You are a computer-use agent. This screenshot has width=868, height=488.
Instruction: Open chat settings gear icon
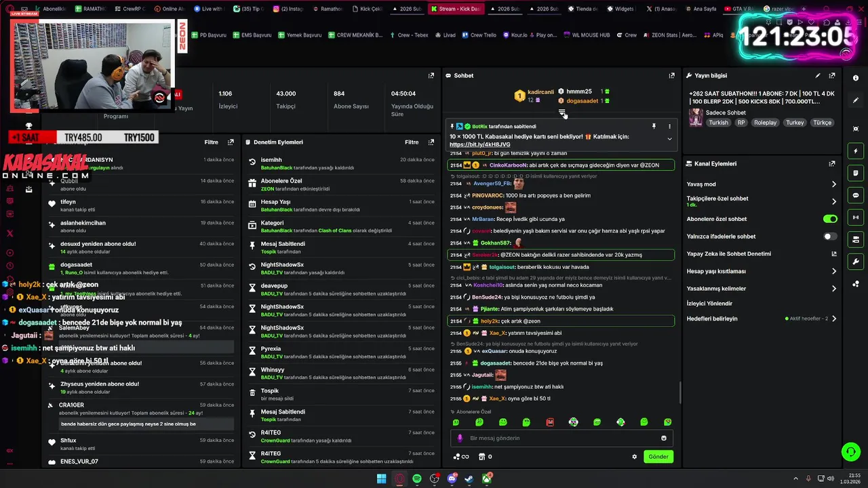(x=635, y=457)
